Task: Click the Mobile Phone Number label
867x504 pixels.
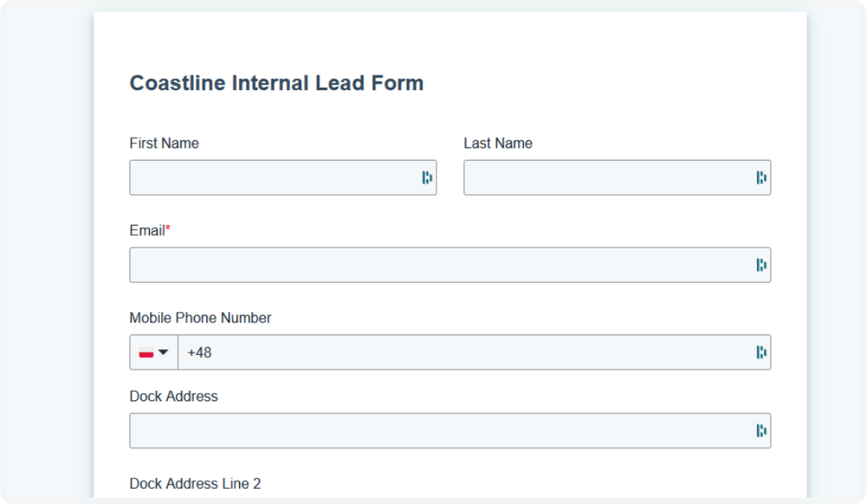Action: [201, 318]
